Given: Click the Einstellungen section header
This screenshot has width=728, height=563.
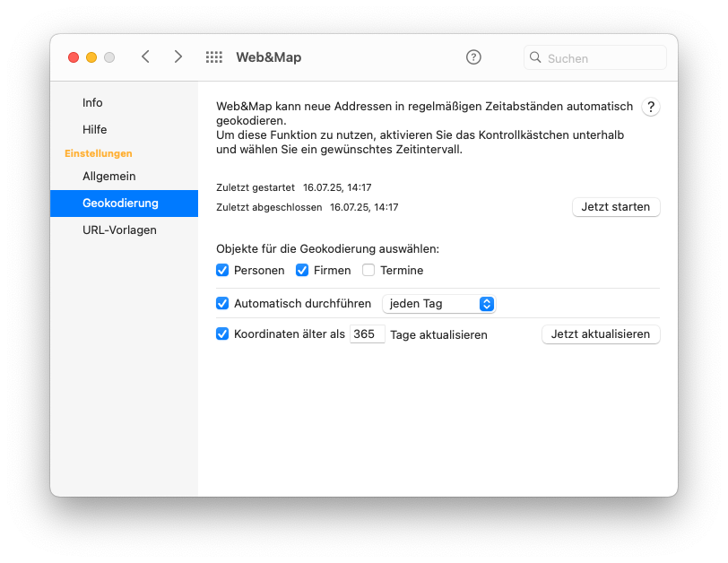Looking at the screenshot, I should [99, 153].
